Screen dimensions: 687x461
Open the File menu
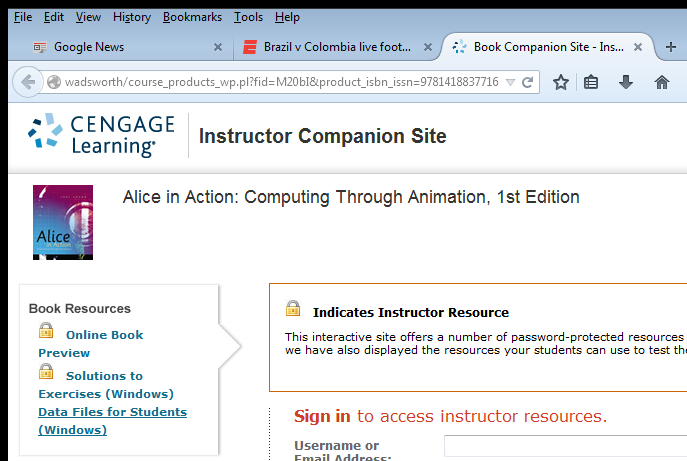pos(22,17)
